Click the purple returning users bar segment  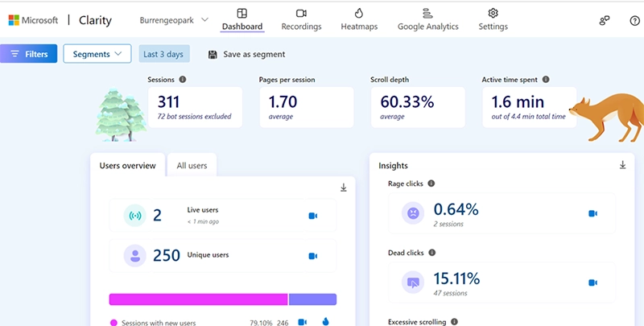point(312,299)
